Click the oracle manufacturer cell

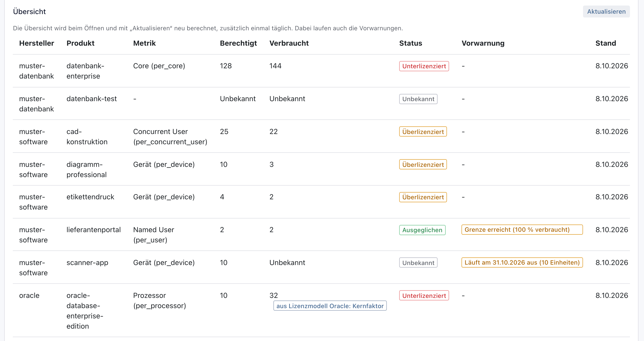point(29,296)
